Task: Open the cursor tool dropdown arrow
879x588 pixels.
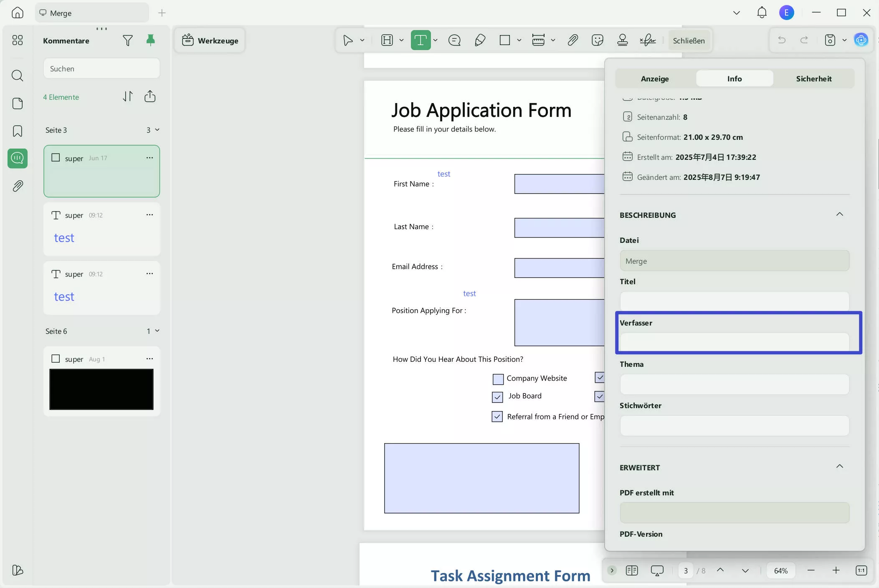Action: (362, 40)
